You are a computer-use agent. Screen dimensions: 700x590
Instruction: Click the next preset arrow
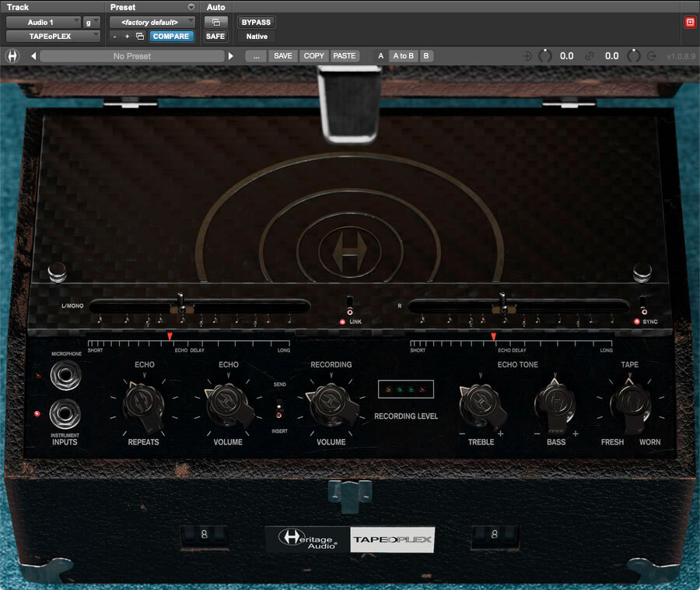[231, 55]
